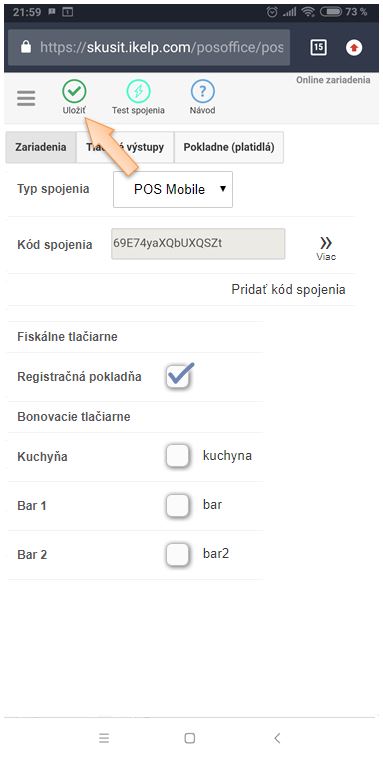383x760 pixels.
Task: Expand the Viac double-chevron option
Action: (326, 249)
